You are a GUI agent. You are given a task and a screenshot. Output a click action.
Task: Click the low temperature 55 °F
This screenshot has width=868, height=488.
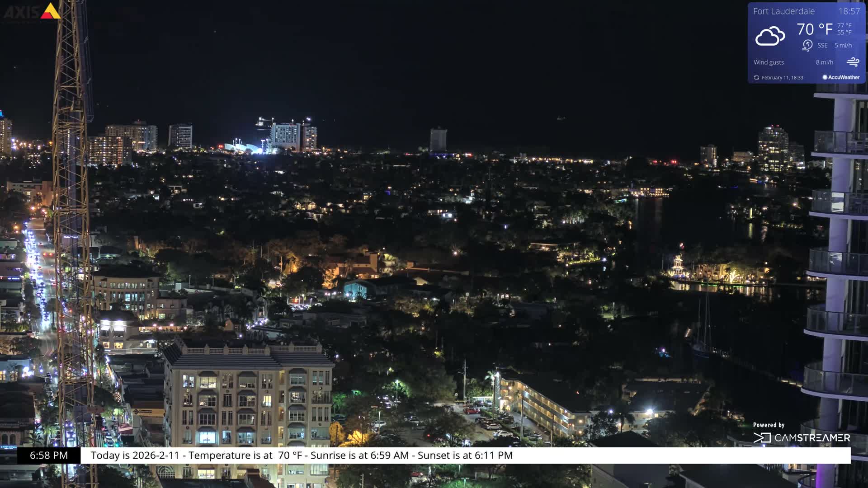click(844, 33)
